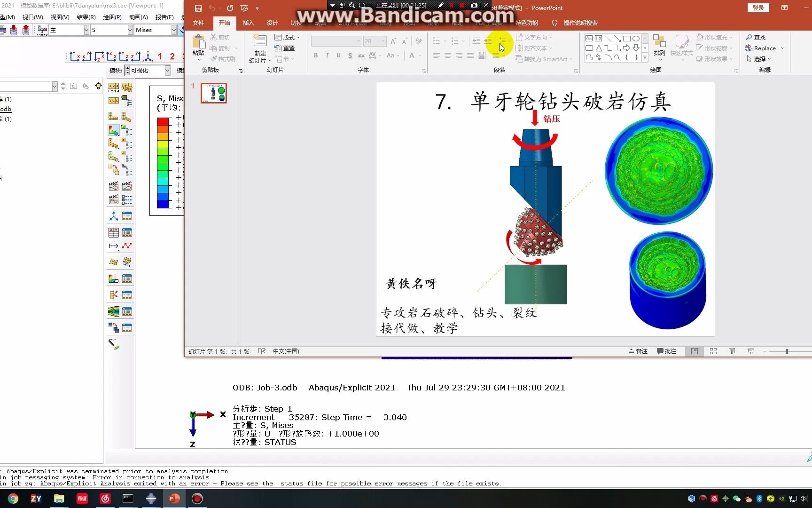Select the rectangle shape in shapes gallery
Screen dimensions: 812x508
(x=626, y=39)
